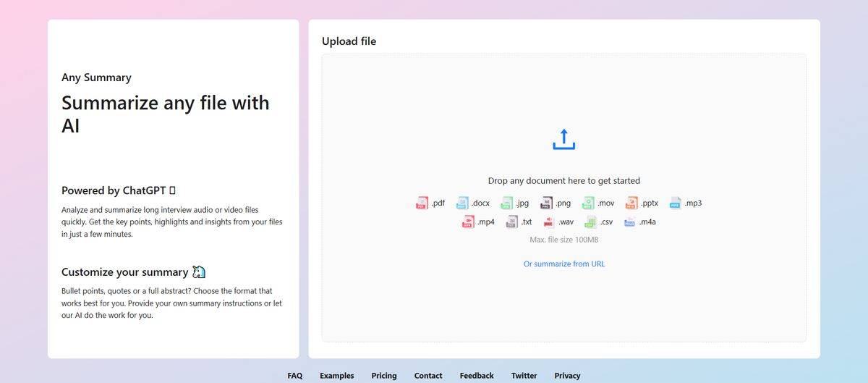Click the .jpg file type icon

507,203
